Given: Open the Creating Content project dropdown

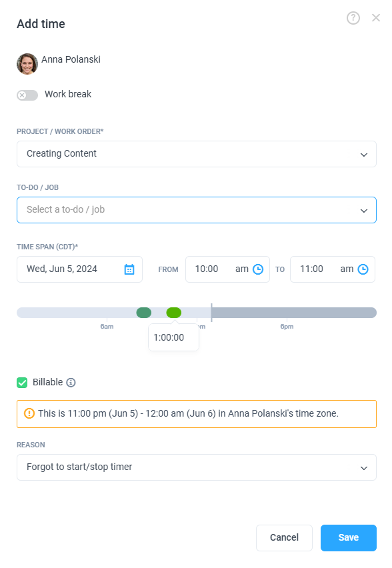Looking at the screenshot, I should click(x=197, y=154).
